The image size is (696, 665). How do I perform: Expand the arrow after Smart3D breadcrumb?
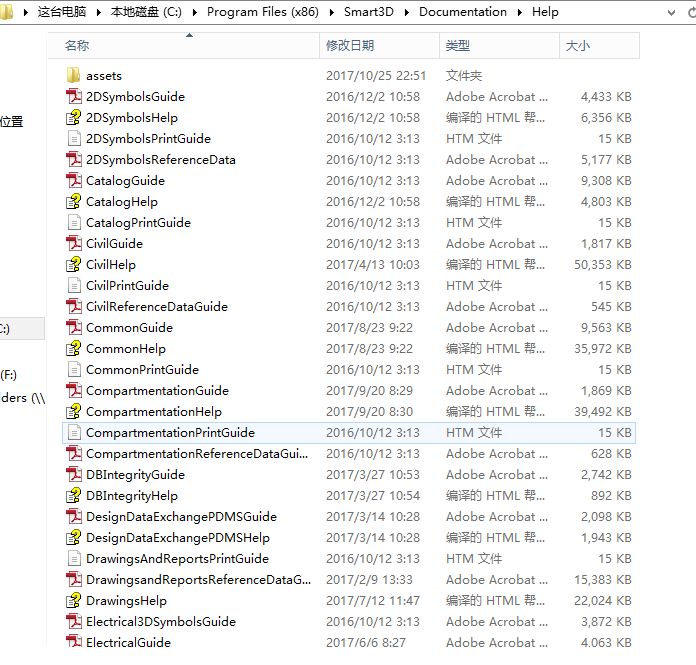click(x=407, y=12)
